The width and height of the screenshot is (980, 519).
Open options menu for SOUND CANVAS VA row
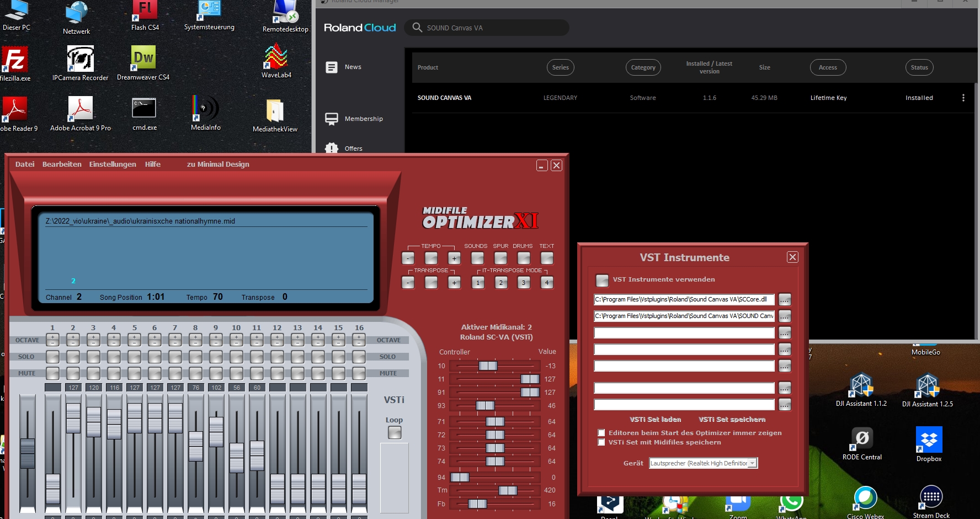963,98
